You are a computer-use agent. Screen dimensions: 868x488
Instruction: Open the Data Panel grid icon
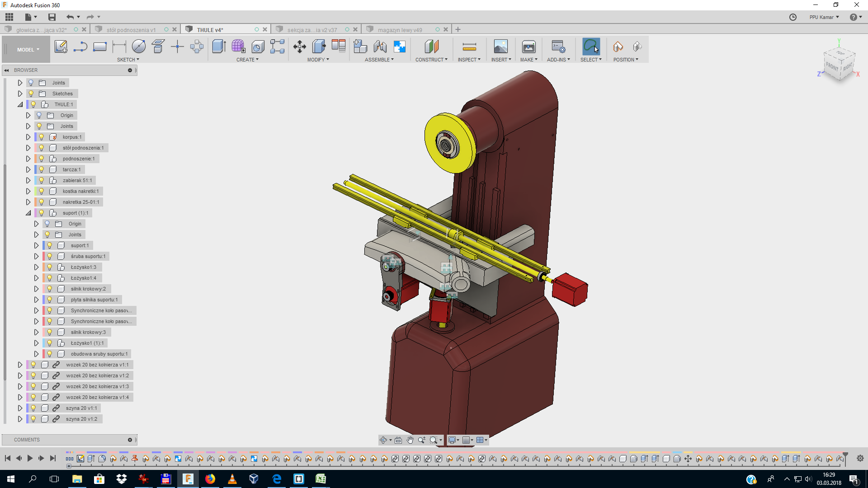pos(9,17)
